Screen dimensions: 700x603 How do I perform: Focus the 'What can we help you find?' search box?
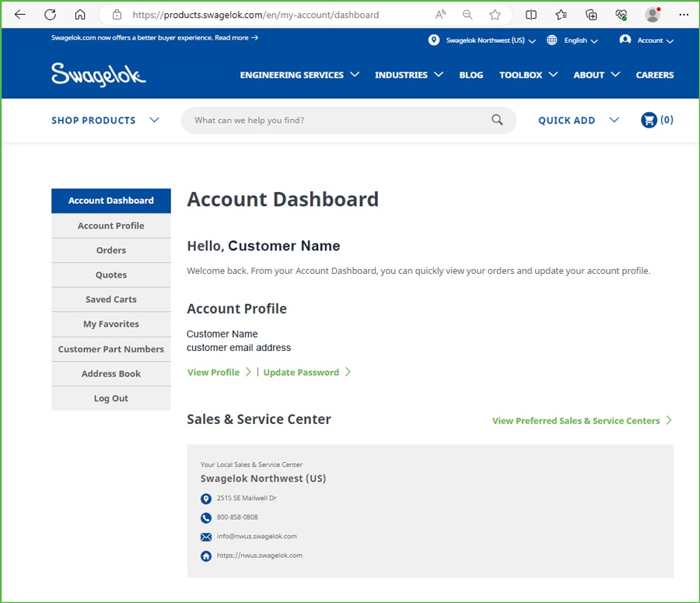click(x=348, y=120)
